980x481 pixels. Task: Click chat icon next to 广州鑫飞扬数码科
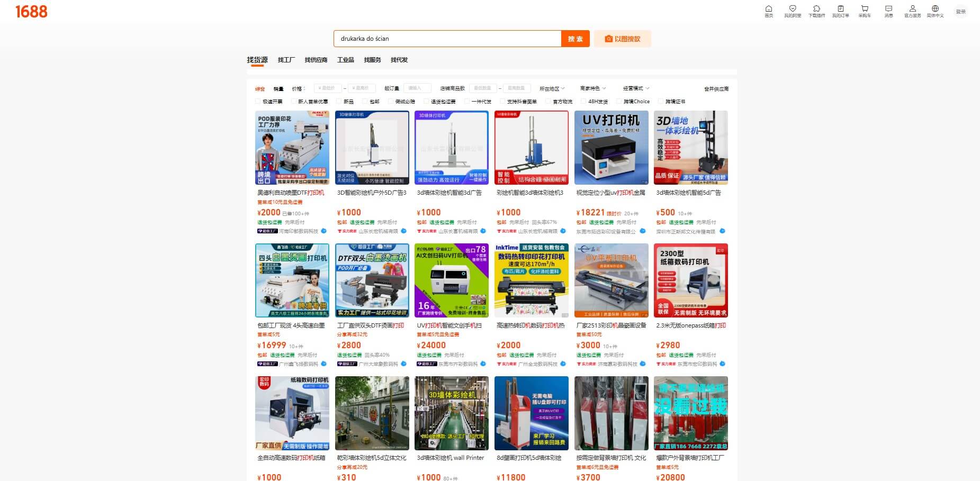(x=324, y=364)
